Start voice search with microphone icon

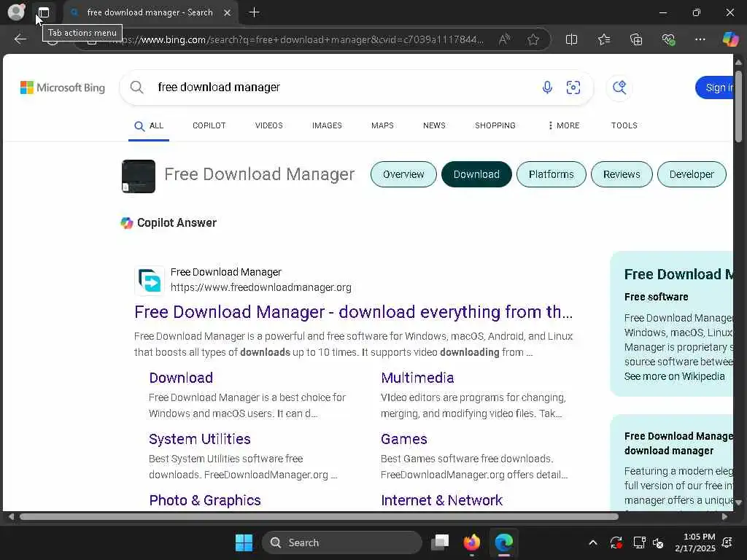(x=547, y=87)
